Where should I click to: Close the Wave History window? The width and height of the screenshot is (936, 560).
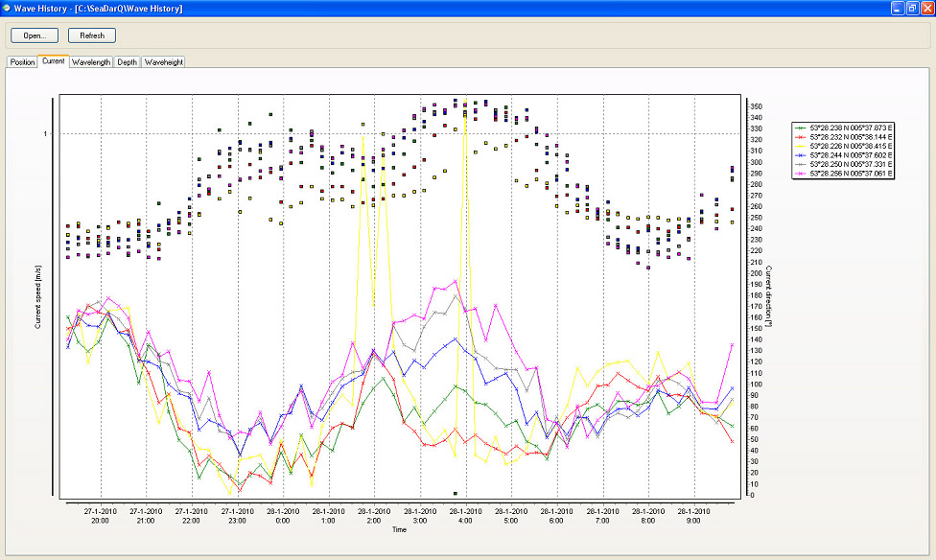(925, 8)
